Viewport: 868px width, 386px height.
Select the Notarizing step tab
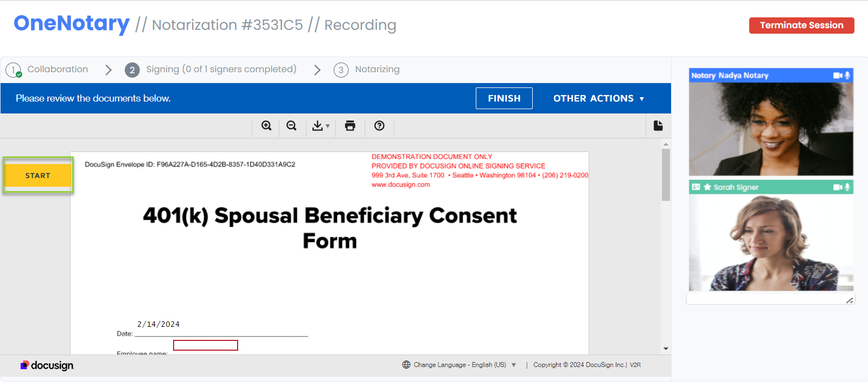coord(367,69)
